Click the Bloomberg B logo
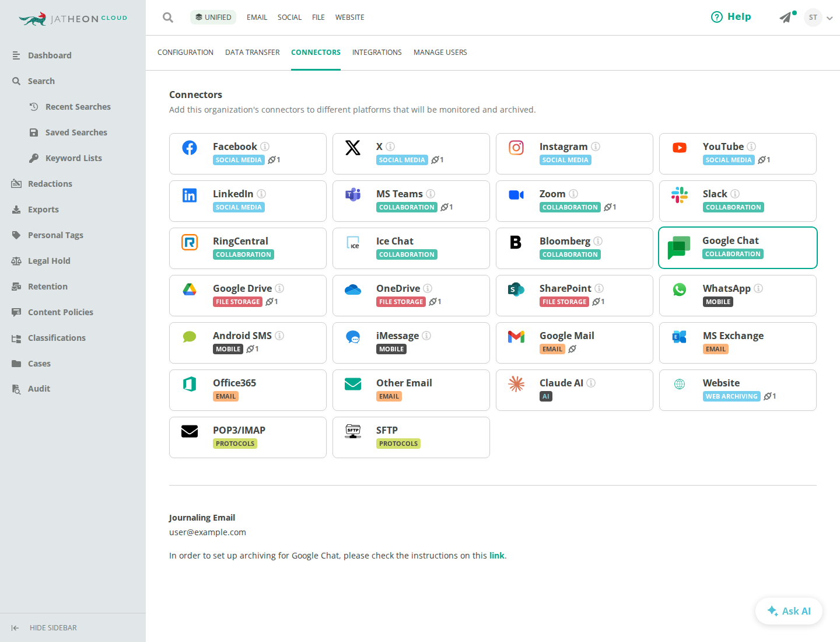The height and width of the screenshot is (642, 840). click(x=516, y=242)
